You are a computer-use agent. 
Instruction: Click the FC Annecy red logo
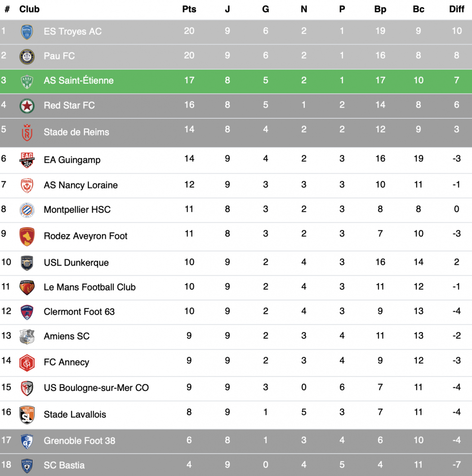27,363
